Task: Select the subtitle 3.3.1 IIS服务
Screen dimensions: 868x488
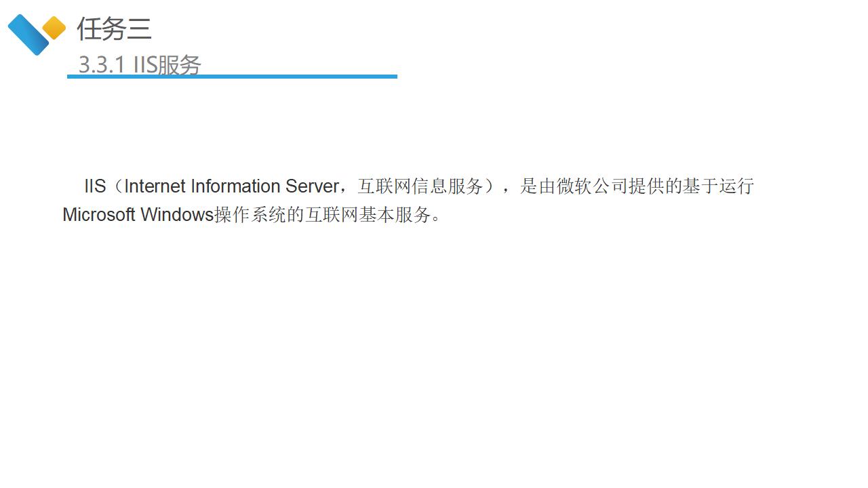Action: [140, 65]
